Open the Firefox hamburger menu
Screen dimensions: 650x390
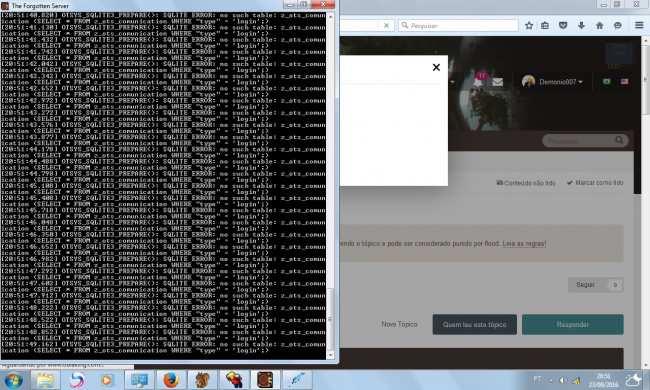click(x=639, y=25)
